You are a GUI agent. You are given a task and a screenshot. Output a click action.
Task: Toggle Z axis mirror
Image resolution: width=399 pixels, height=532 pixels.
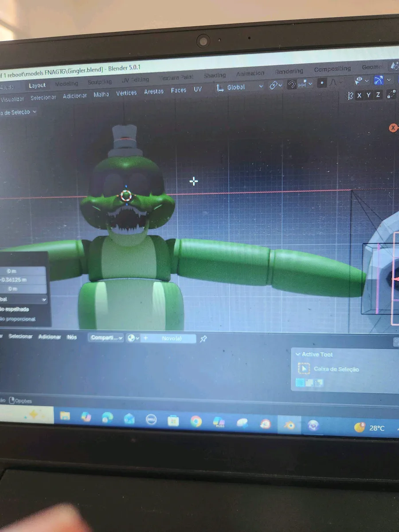pos(378,94)
